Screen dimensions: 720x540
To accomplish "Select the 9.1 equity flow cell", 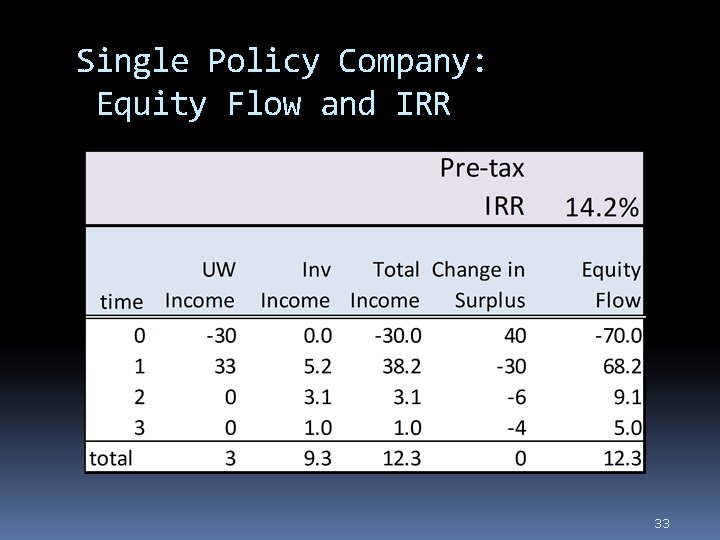I will coord(627,397).
